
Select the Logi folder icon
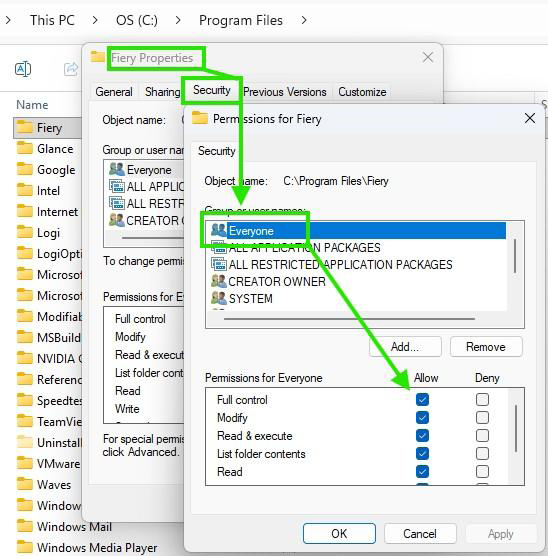pyautogui.click(x=24, y=232)
